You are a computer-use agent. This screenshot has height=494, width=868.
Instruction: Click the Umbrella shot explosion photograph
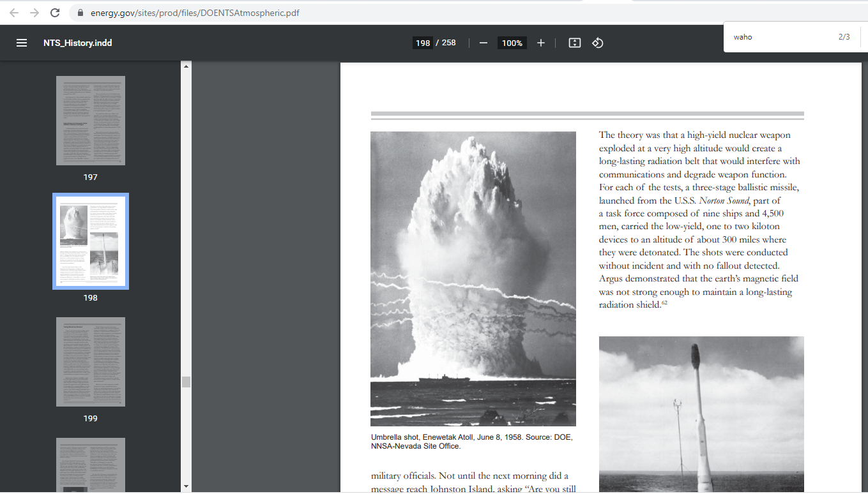tap(473, 278)
